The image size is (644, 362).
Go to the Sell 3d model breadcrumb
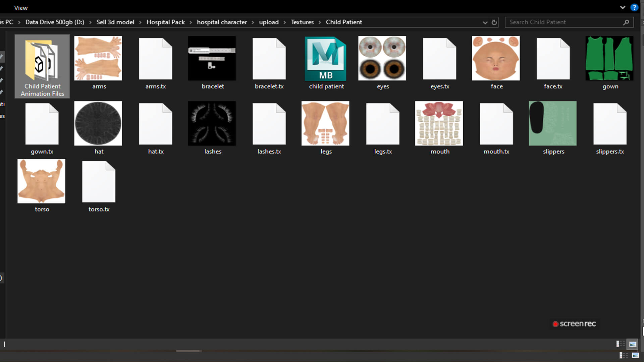pos(115,22)
